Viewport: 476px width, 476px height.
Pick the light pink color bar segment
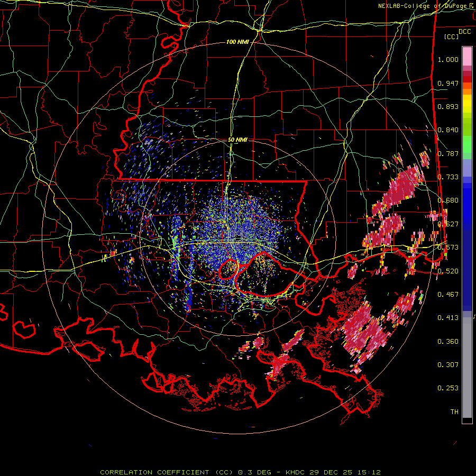tap(467, 56)
